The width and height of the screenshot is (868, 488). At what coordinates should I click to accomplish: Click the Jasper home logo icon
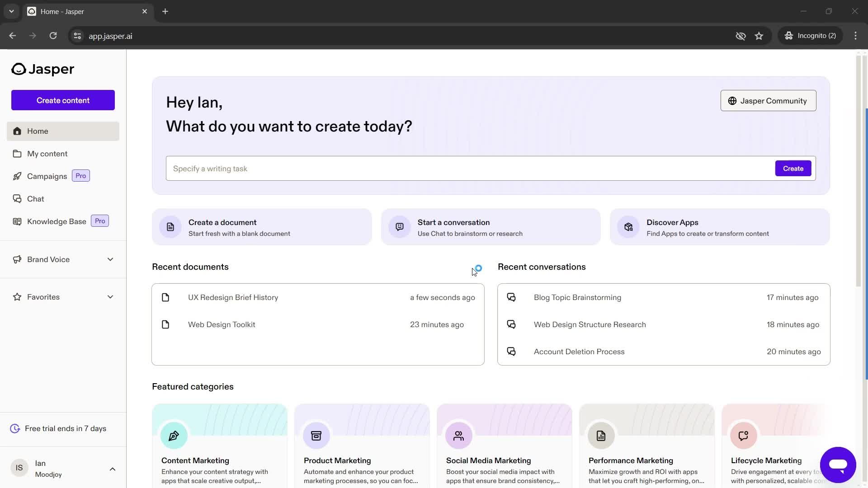19,69
